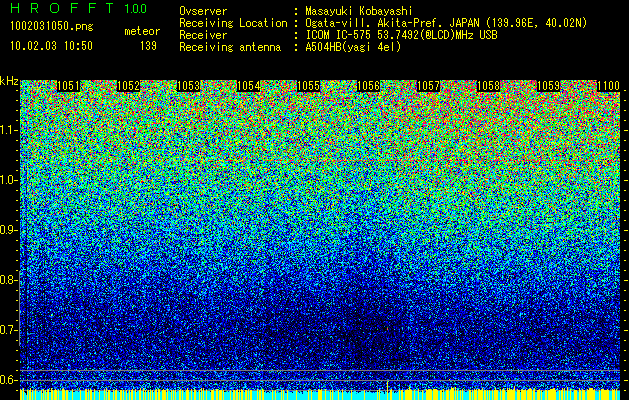The width and height of the screenshot is (629, 400).
Task: Click the meteor count 139
Action: click(x=148, y=46)
